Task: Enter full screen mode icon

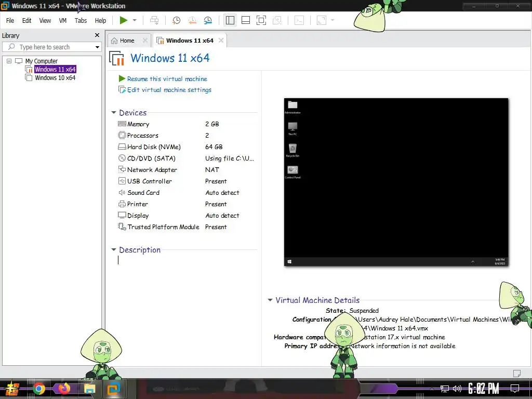Action: pyautogui.click(x=261, y=20)
